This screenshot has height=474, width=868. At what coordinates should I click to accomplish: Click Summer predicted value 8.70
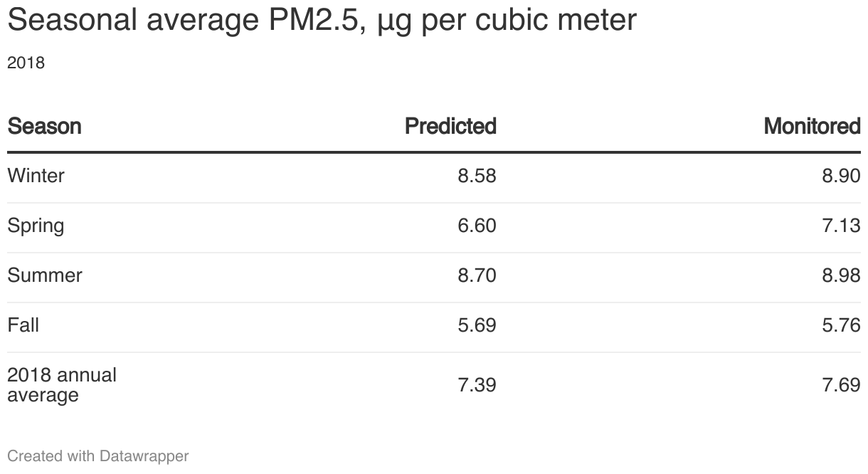477,275
